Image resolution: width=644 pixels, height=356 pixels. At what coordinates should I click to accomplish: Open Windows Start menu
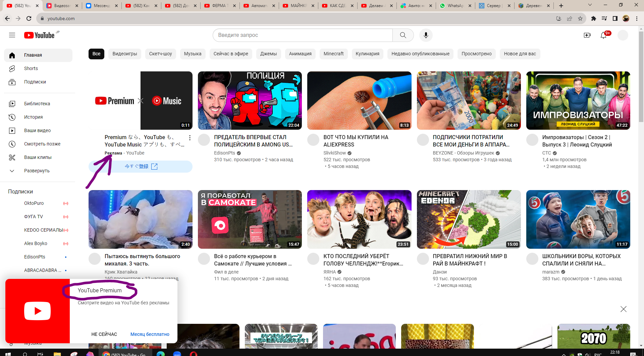tap(8, 354)
